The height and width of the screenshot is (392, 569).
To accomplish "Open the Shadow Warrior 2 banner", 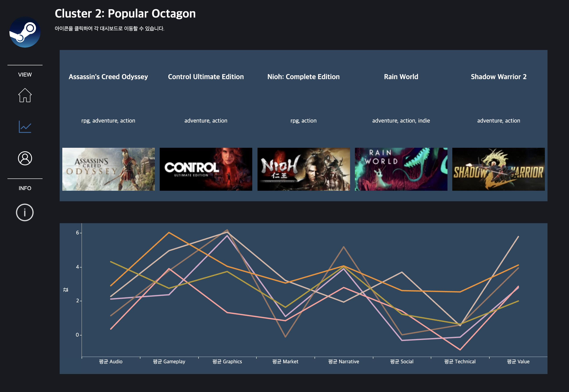I will click(498, 169).
